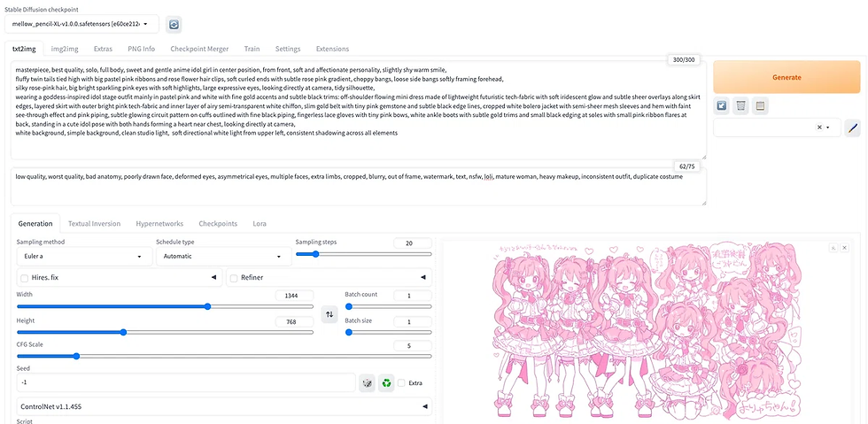Expand the ControlNet v1.1.455 panel
Screen dimensions: 868x424
click(224, 406)
